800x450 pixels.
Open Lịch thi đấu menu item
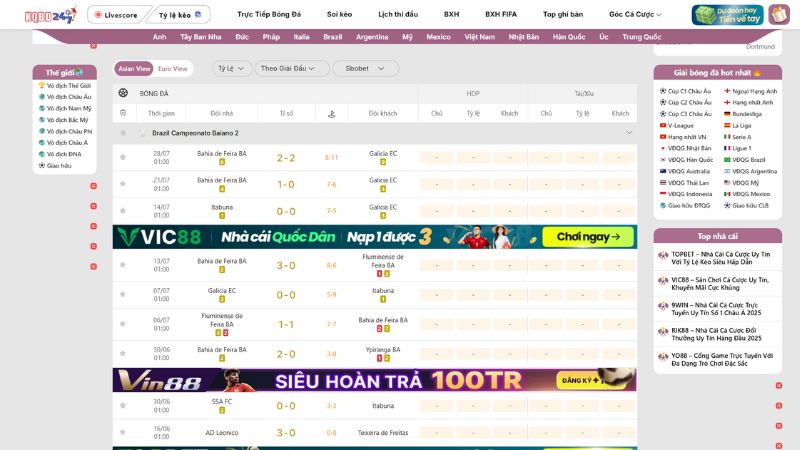coord(398,14)
